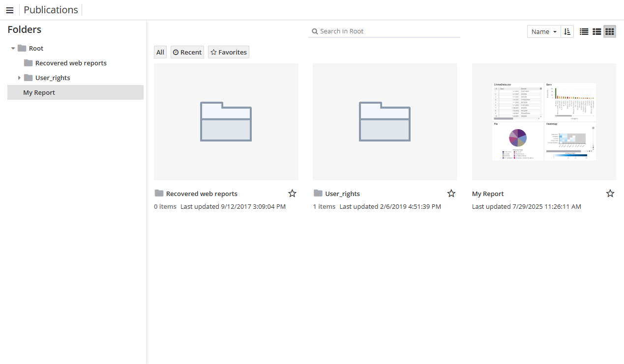Click folder icon beside User_rights in tree

point(28,78)
